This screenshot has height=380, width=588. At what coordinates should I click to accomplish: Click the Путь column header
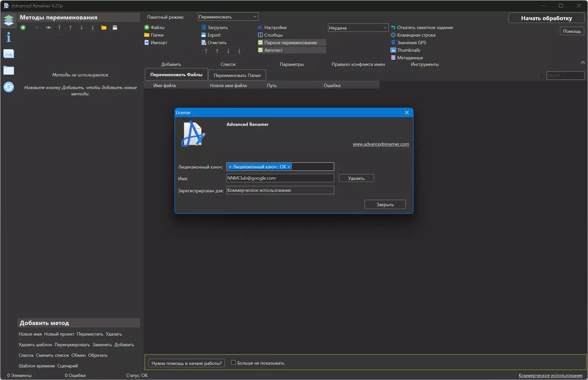(x=293, y=85)
